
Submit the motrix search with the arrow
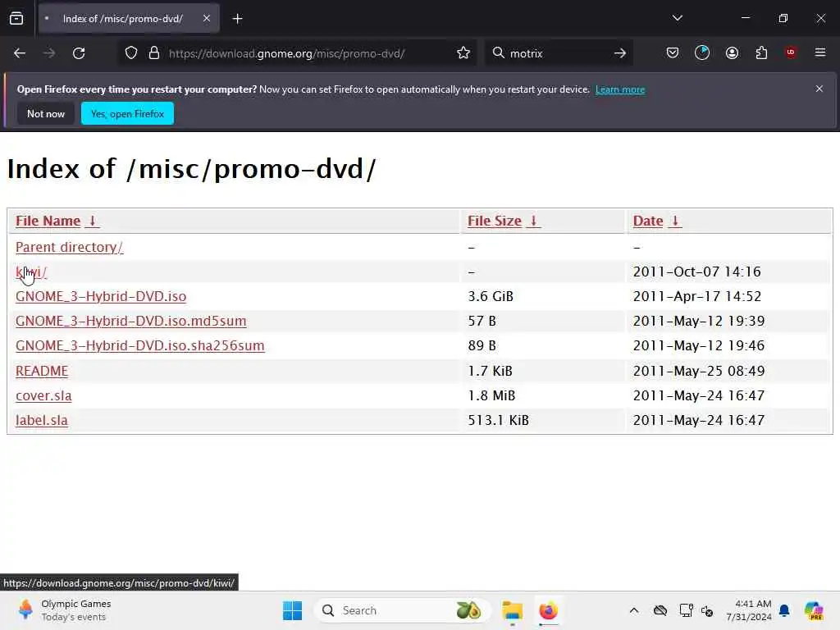(620, 53)
